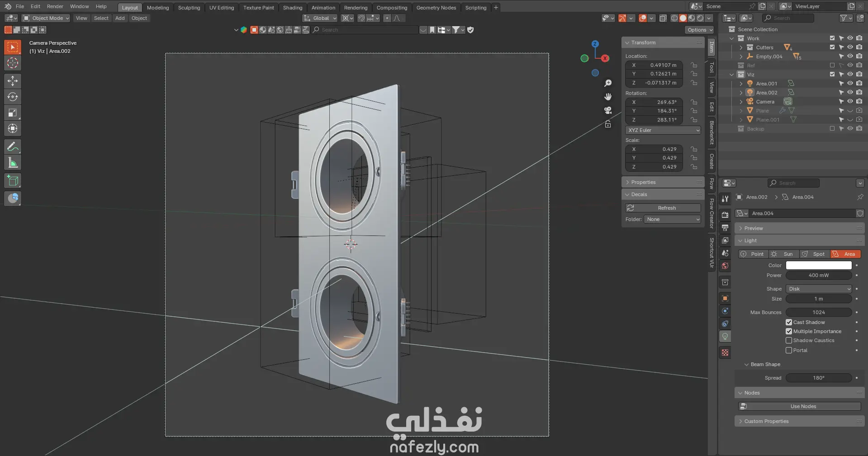Switch to the Geometry Nodes workspace tab
This screenshot has height=456, width=868.
pyautogui.click(x=436, y=8)
